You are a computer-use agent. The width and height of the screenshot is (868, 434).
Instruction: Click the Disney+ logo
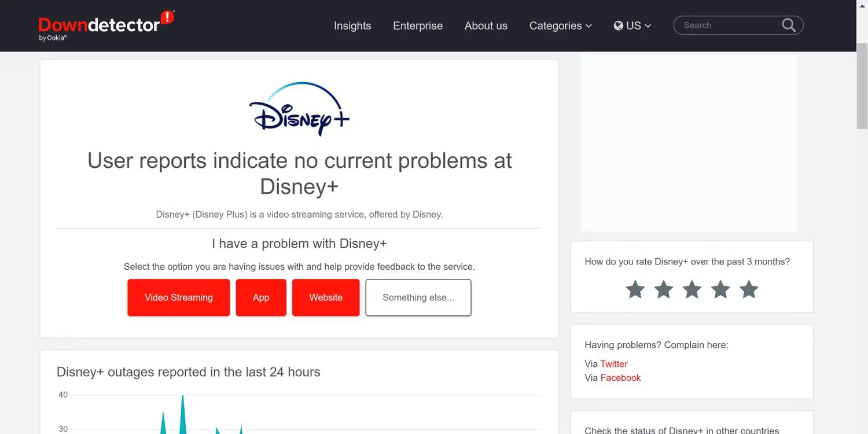click(299, 110)
